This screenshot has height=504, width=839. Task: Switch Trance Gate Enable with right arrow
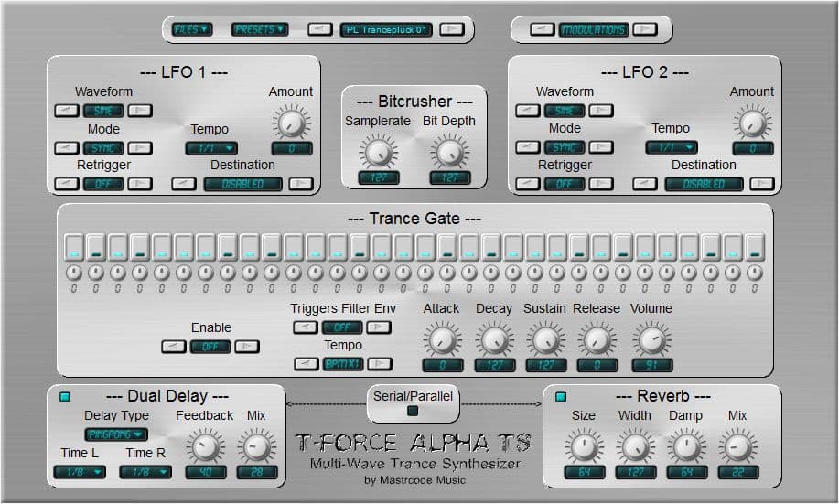247,346
